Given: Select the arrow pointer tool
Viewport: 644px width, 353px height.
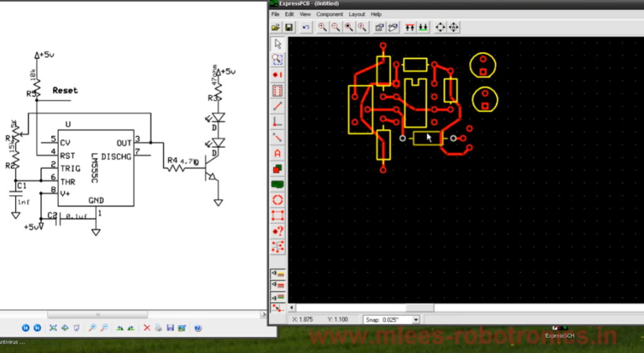Looking at the screenshot, I should click(277, 43).
